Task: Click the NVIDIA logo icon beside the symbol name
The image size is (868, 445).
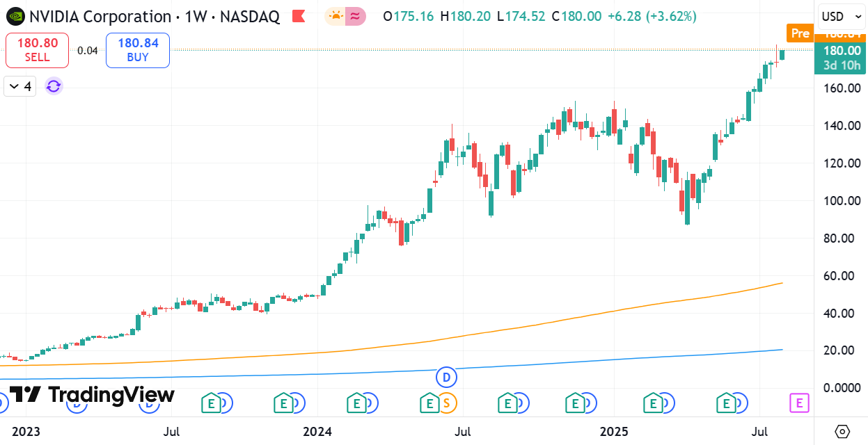Action: click(x=15, y=16)
